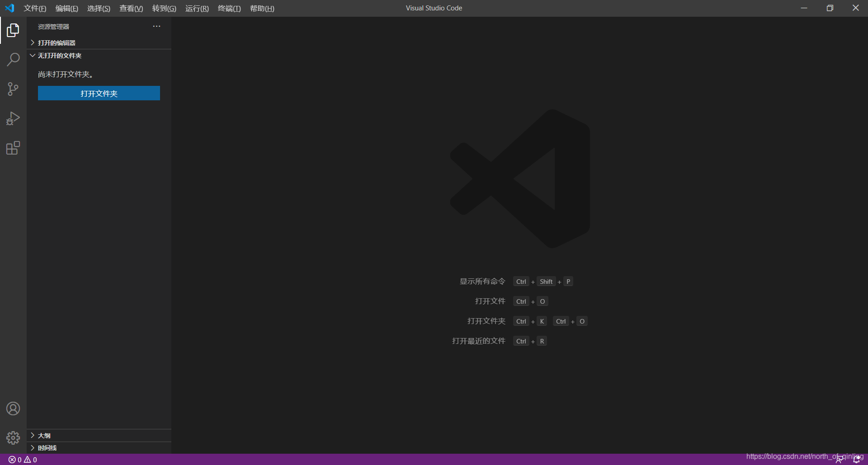Open the 运行(R) menu

click(x=197, y=8)
